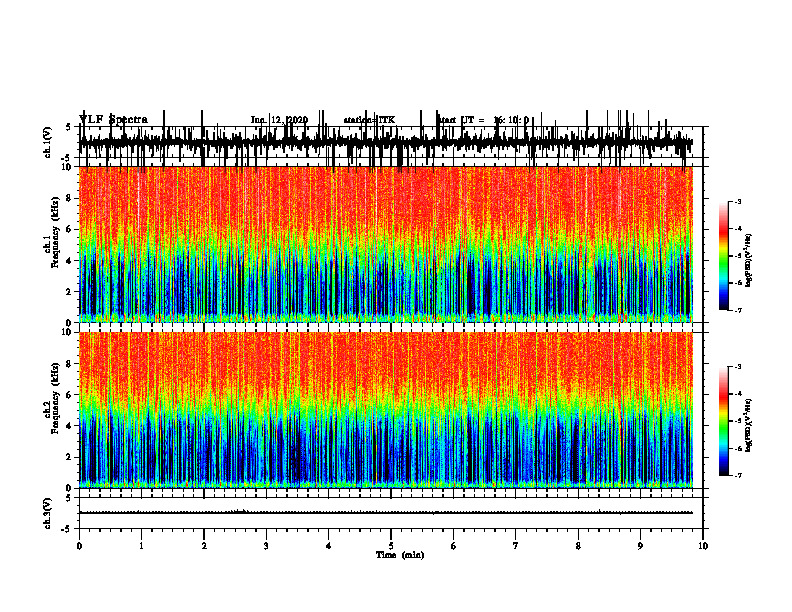Click the ch.1 frequency tick "6"

(x=69, y=230)
